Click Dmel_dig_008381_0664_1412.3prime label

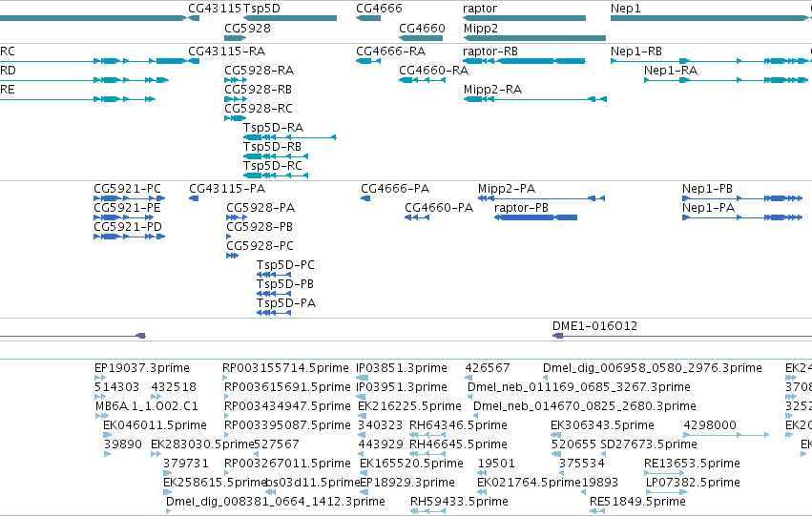pyautogui.click(x=276, y=502)
